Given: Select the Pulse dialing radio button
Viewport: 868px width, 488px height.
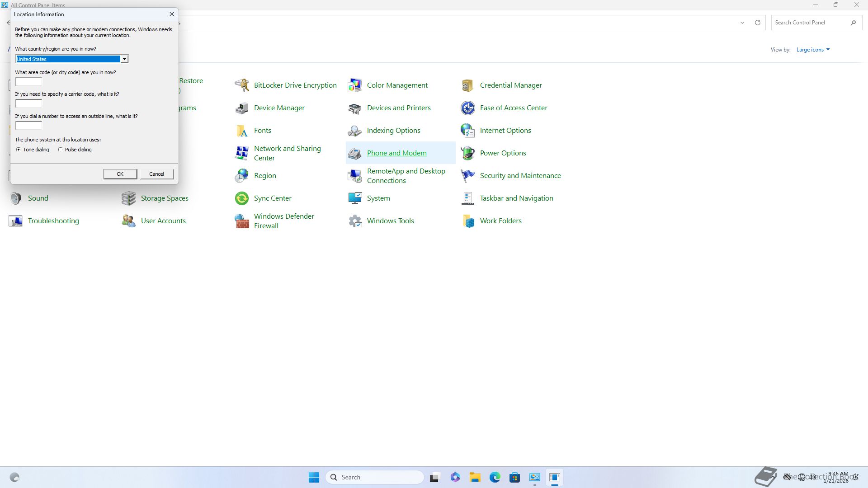Looking at the screenshot, I should 61,150.
